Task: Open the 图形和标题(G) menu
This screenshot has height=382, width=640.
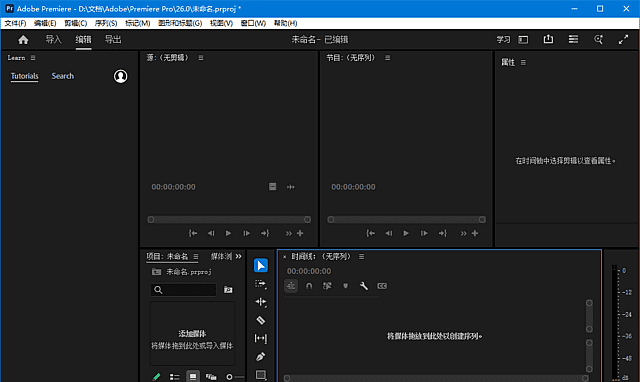Action: [180, 23]
